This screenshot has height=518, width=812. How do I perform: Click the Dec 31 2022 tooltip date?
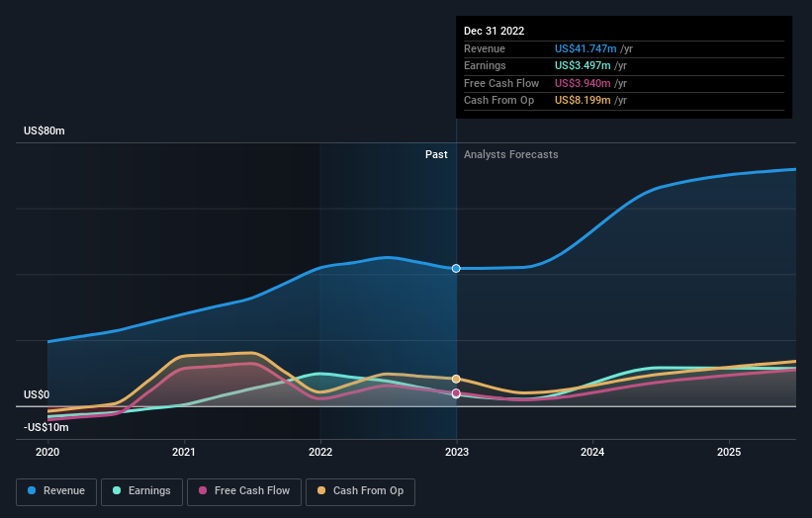tap(495, 31)
